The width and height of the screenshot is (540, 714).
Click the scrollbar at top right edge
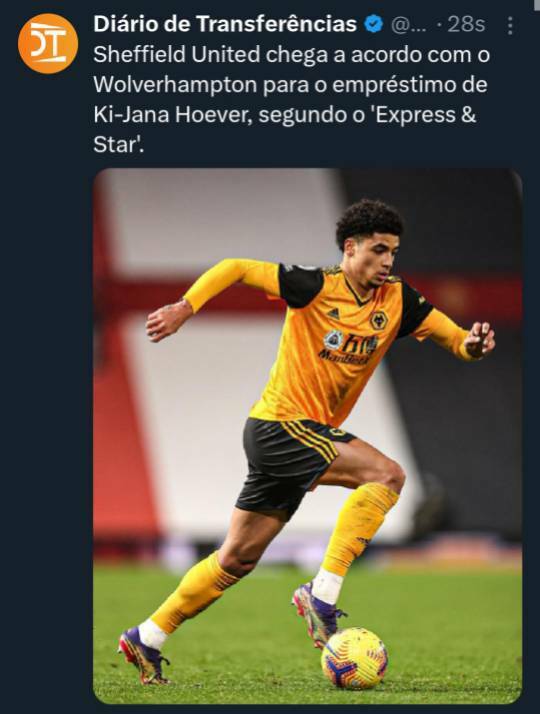537,4
